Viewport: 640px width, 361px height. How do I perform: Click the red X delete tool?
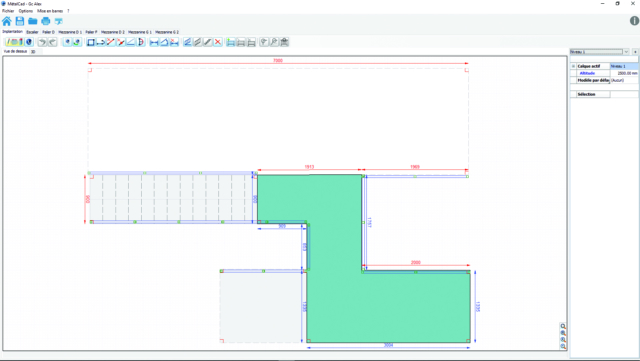coord(218,42)
